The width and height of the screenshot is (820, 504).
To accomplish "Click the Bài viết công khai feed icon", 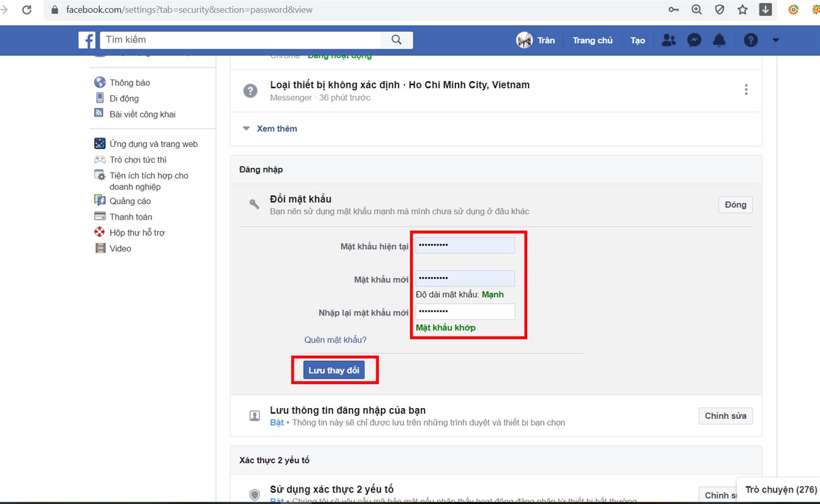I will (99, 113).
